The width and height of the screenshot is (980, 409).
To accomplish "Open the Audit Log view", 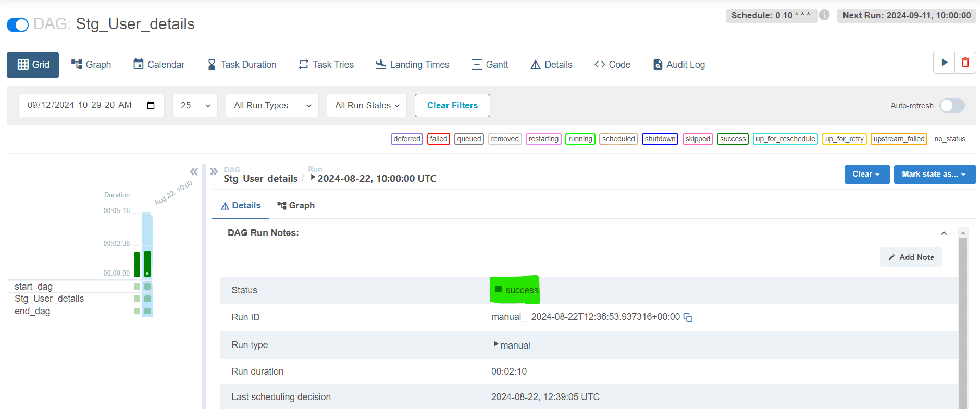I will click(x=679, y=65).
